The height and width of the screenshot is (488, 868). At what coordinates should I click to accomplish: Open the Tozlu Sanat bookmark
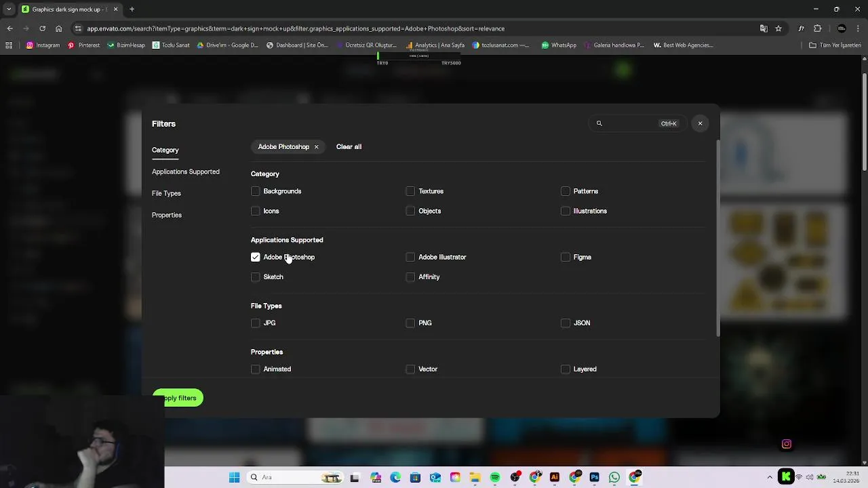click(171, 45)
